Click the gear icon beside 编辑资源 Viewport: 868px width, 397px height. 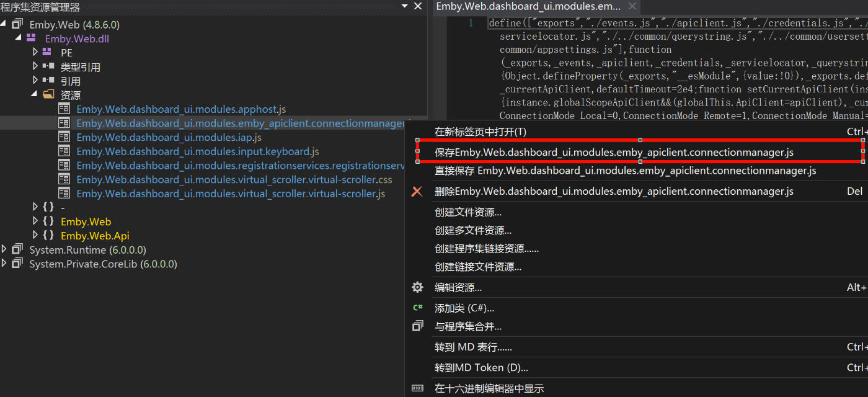click(417, 287)
